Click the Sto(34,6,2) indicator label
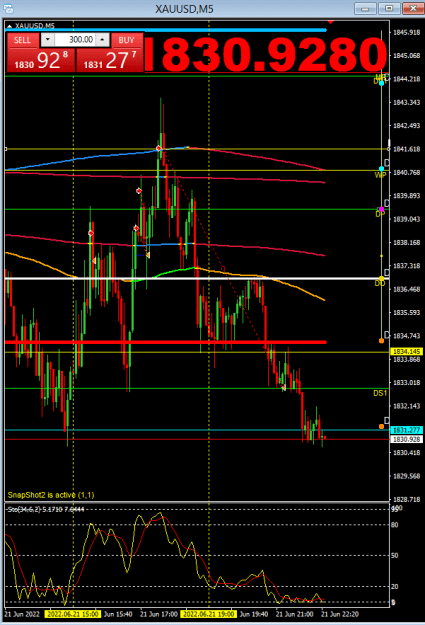Viewport: 425px width, 625px height. [x=46, y=509]
